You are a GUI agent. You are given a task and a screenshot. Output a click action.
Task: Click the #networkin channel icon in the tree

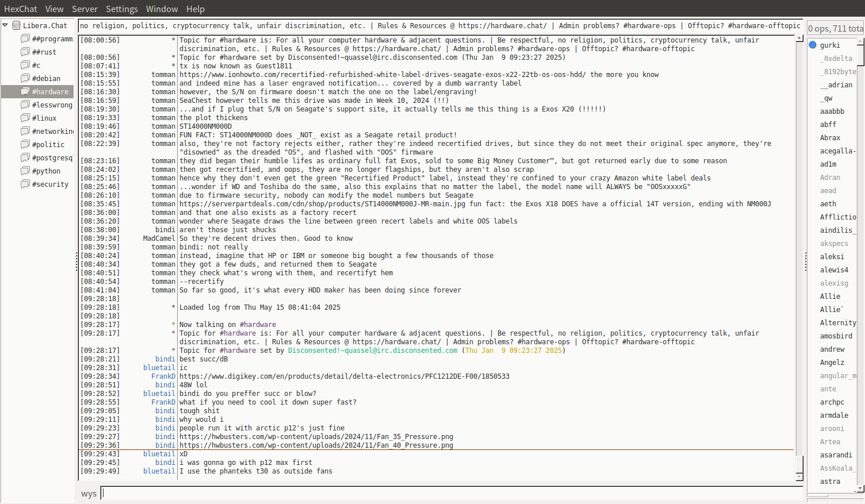[25, 131]
